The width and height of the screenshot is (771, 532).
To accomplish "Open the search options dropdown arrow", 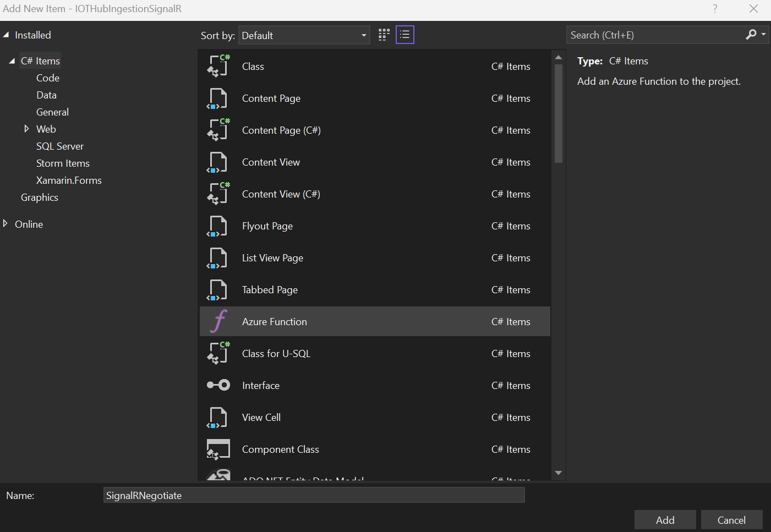I will [763, 35].
